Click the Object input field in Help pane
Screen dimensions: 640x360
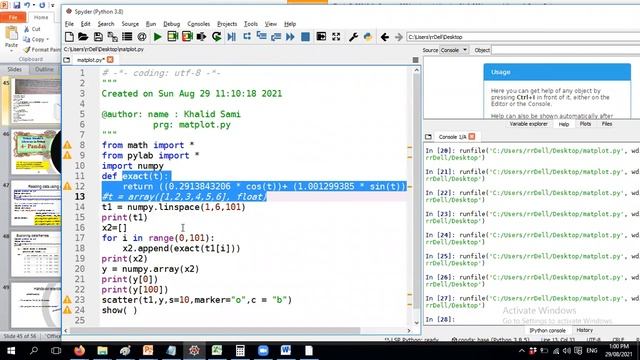(x=565, y=50)
